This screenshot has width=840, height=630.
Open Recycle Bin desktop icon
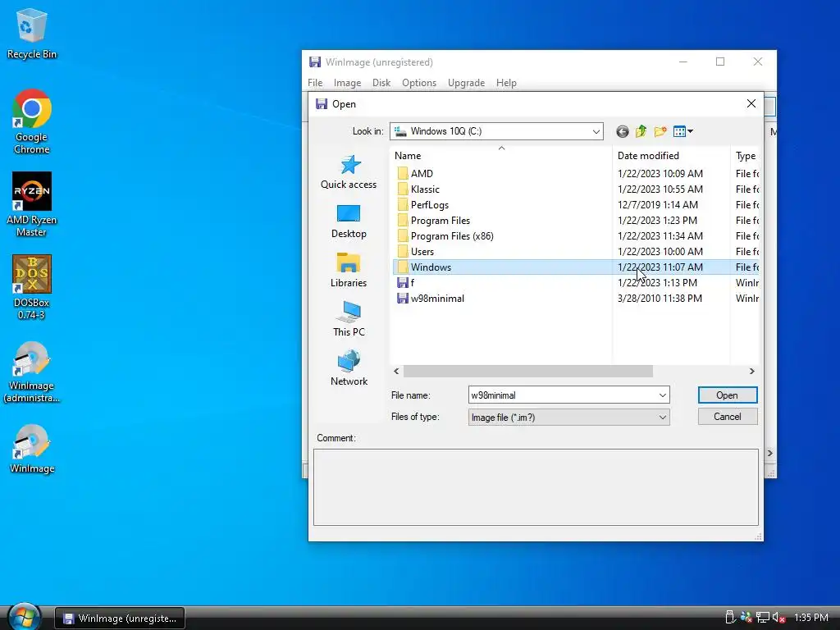click(32, 34)
